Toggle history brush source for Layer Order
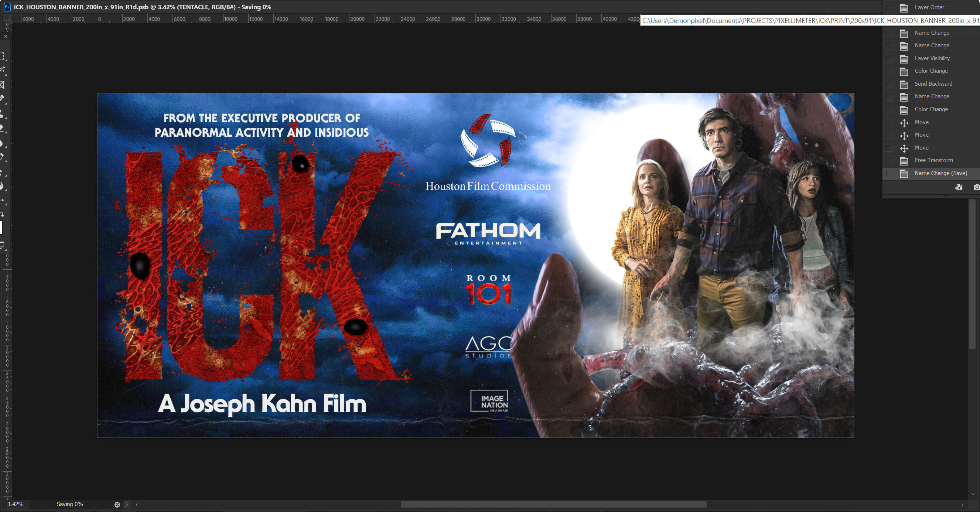980x512 pixels. 889,8
